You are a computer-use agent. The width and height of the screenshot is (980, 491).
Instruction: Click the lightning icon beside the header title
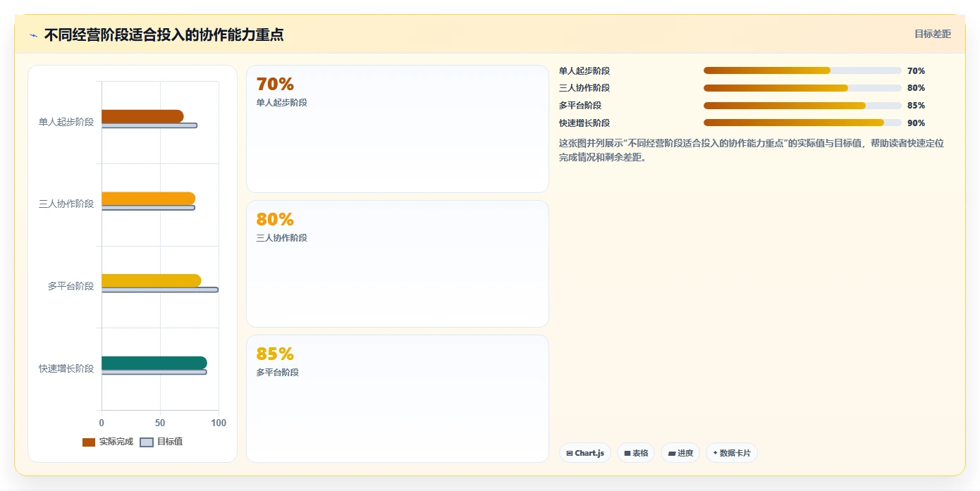point(33,35)
